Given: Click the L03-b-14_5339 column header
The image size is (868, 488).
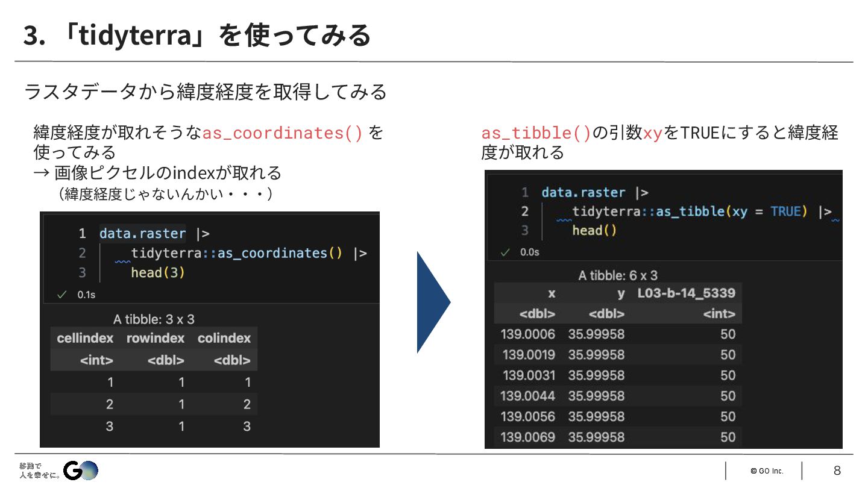Looking at the screenshot, I should pos(686,293).
